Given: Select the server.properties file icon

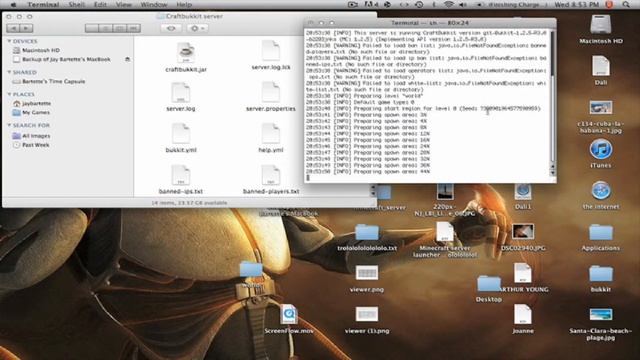Looking at the screenshot, I should tap(271, 93).
